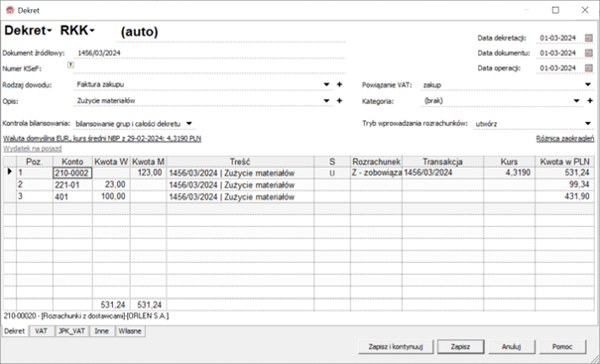Expand the Opis dropdown
This screenshot has height=364, width=600.
(326, 100)
